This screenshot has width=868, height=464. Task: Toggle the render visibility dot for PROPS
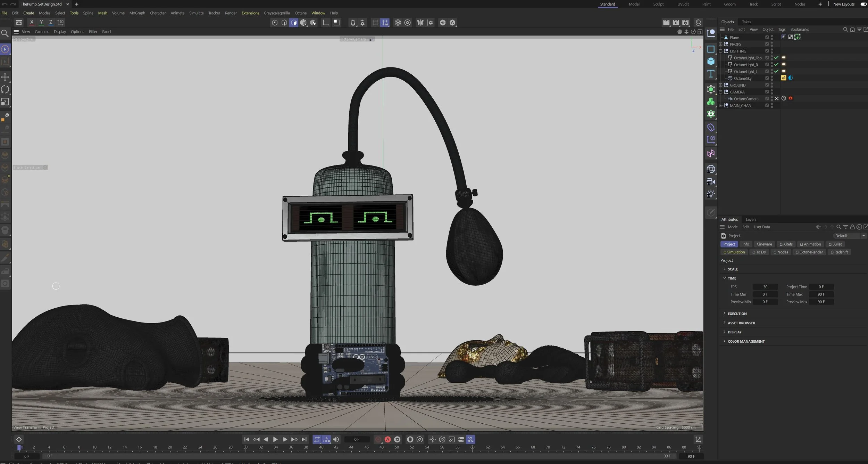772,46
